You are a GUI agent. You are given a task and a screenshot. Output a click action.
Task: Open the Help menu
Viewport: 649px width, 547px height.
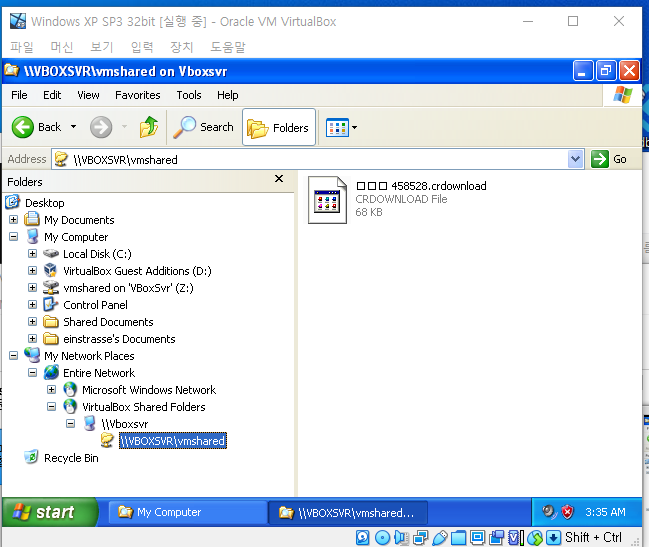point(228,95)
